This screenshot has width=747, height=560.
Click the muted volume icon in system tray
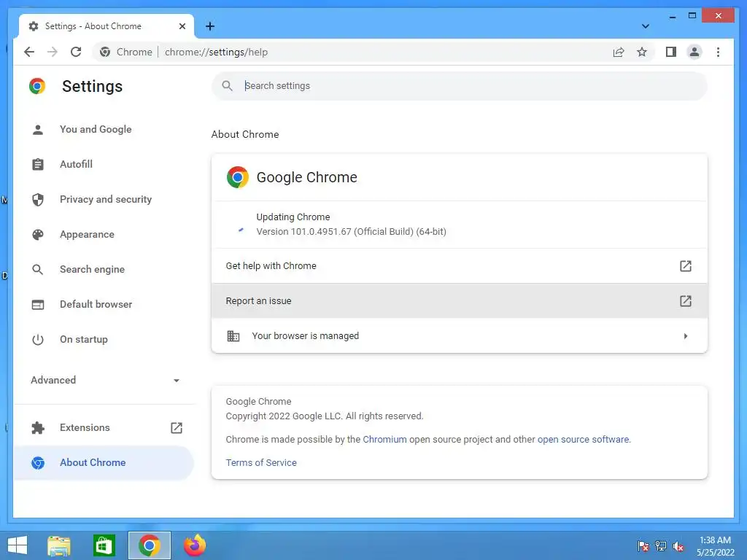678,546
